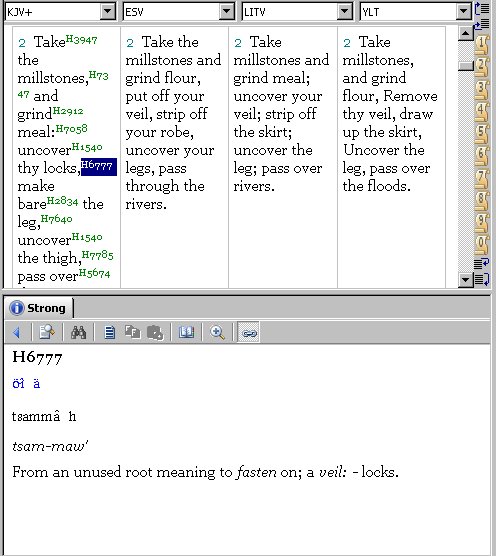Click the top paragraph-up arrow icon beside YLT
Image resolution: width=496 pixels, height=556 pixels.
pyautogui.click(x=482, y=9)
